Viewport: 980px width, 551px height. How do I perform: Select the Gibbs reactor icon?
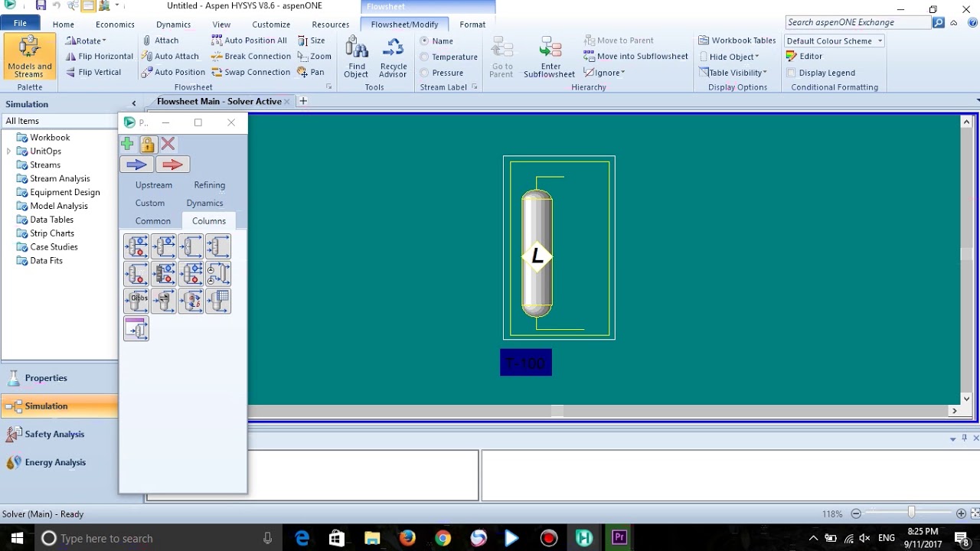[x=136, y=301]
